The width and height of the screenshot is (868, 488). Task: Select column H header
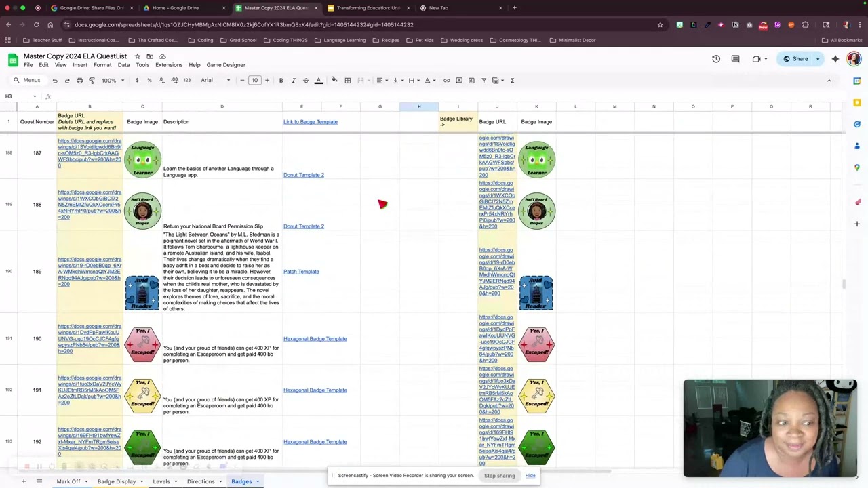(x=419, y=106)
